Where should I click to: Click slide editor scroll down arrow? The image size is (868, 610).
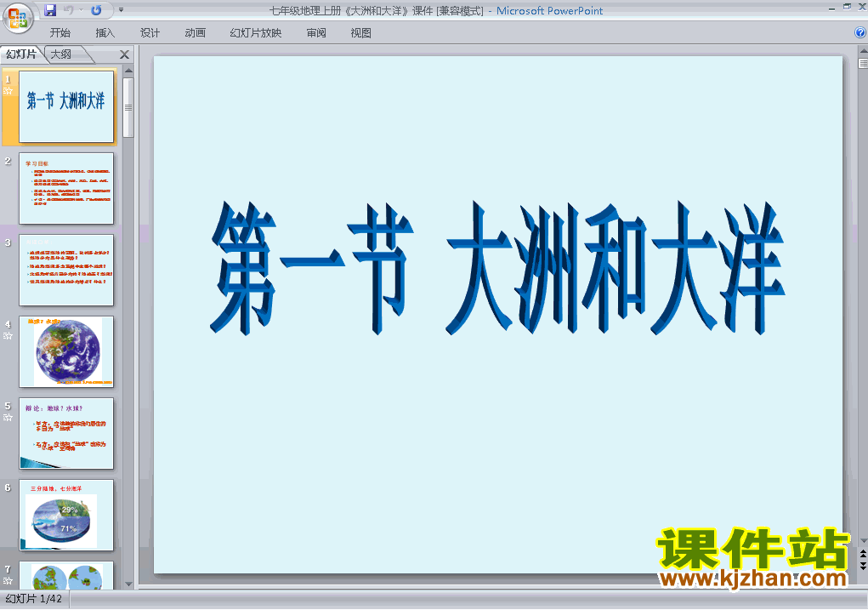click(x=863, y=541)
